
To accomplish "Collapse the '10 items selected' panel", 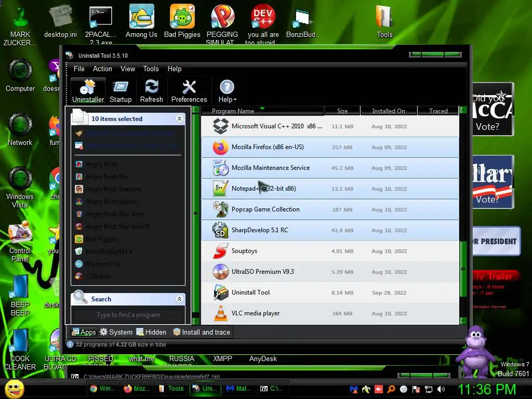I will [x=179, y=119].
